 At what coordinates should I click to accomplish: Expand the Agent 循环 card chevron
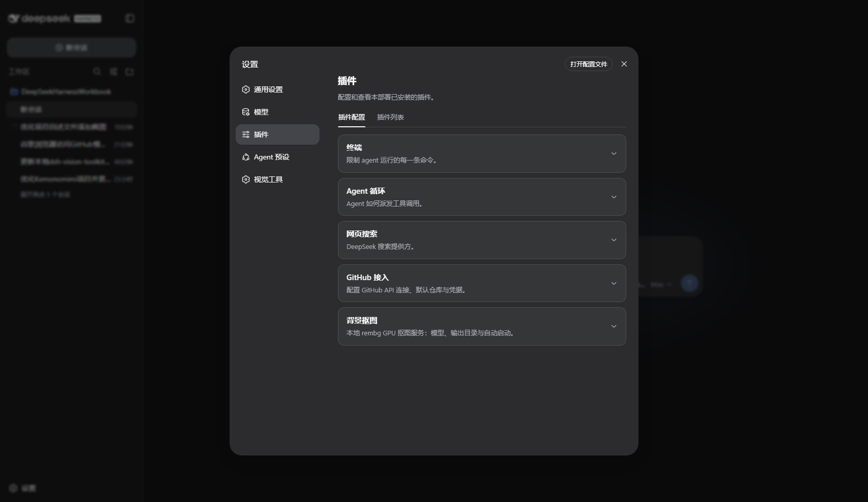click(x=614, y=197)
